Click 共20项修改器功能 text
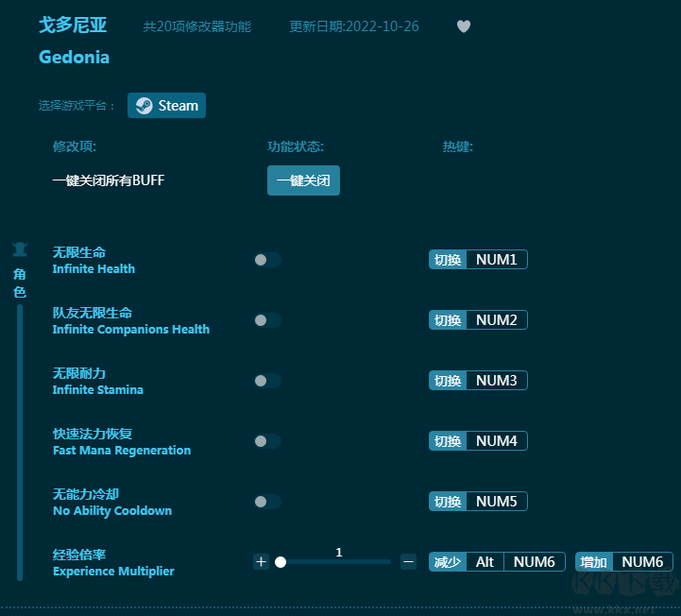 [x=197, y=26]
